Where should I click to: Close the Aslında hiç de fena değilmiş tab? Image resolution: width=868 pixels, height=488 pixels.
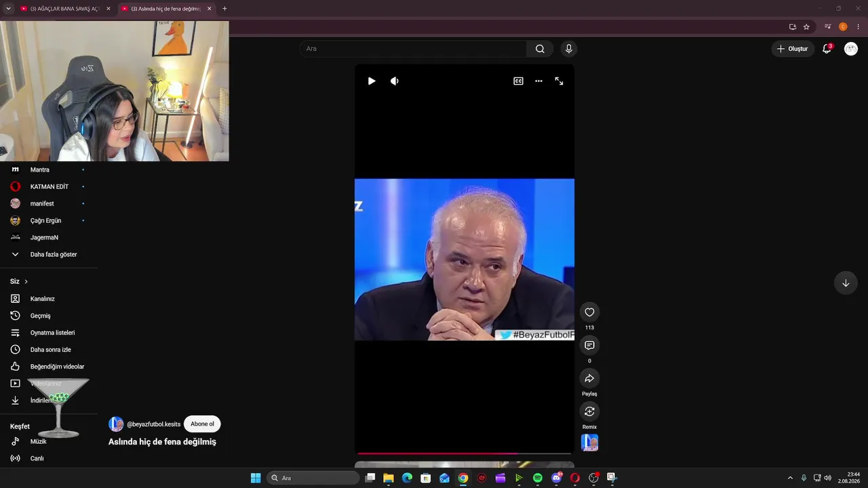tap(209, 9)
